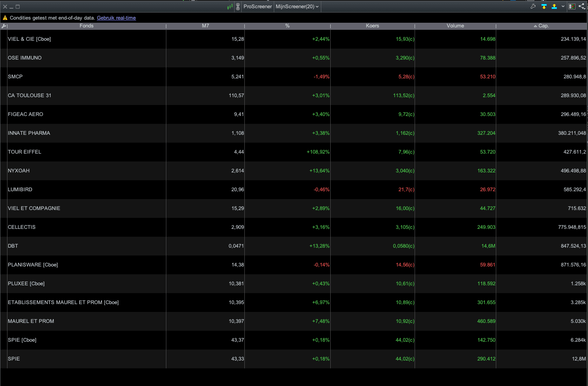
Task: Click SMCP's -1,49% change value
Action: 322,77
